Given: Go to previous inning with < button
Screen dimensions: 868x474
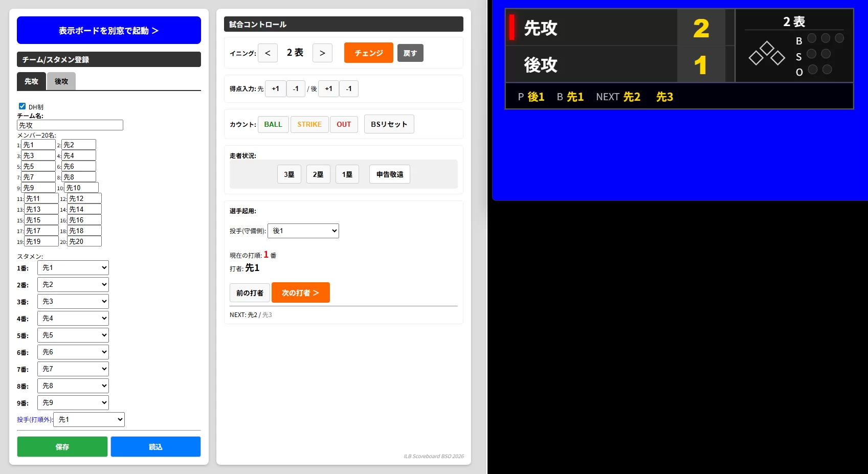Looking at the screenshot, I should 268,53.
